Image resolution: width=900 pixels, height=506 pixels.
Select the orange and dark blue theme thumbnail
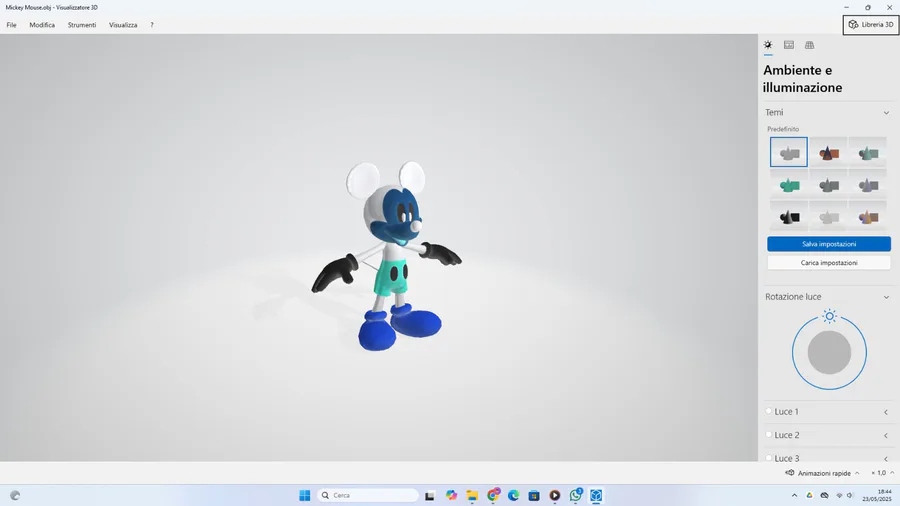[828, 152]
